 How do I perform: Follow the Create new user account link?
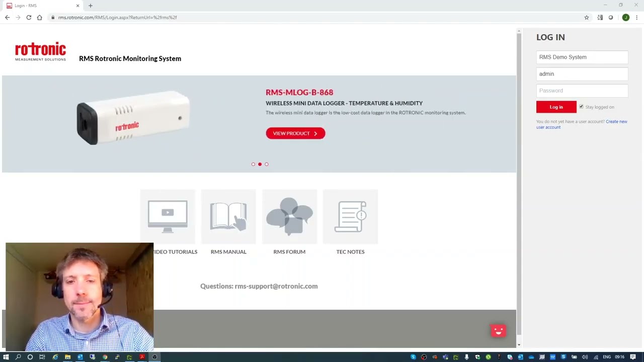(x=582, y=124)
